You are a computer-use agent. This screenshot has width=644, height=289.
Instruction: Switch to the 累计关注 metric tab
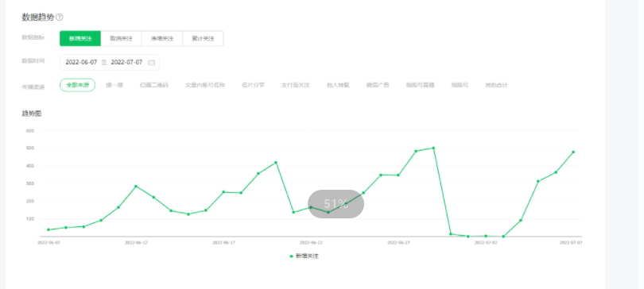tap(203, 39)
